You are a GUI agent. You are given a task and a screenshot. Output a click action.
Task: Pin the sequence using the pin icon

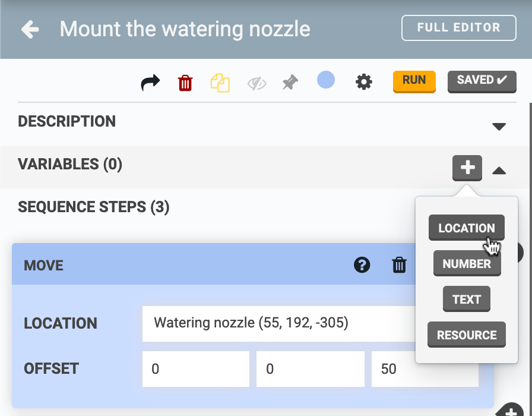pos(291,82)
